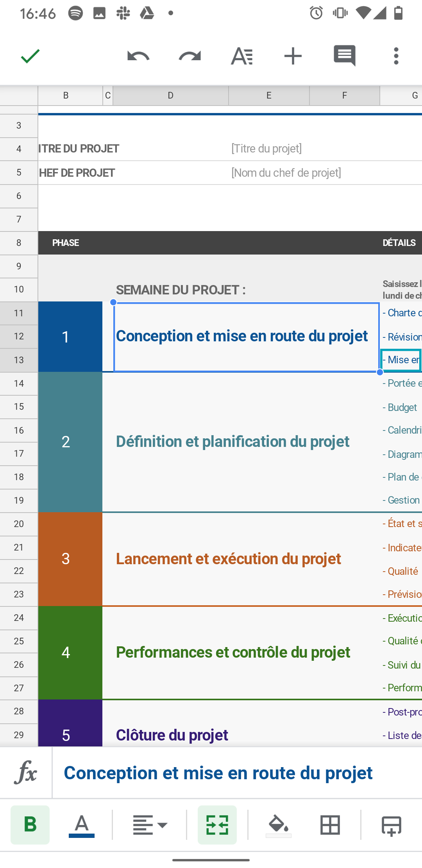The image size is (422, 868).
Task: Select the '- Calendrier' detail cell
Action: 401,430
